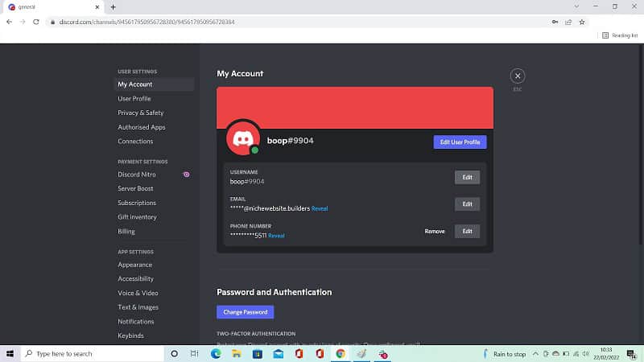Click the Edit User Profile button
Screen dimensions: 644x362
pos(460,142)
